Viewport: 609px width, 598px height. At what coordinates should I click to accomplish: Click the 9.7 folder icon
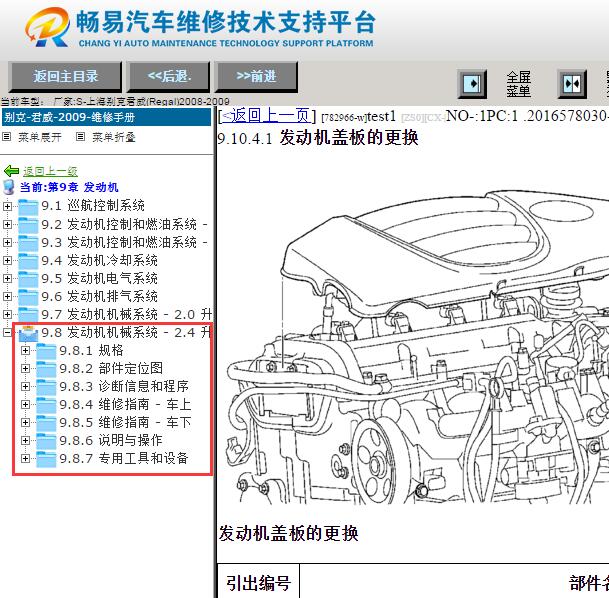click(28, 314)
